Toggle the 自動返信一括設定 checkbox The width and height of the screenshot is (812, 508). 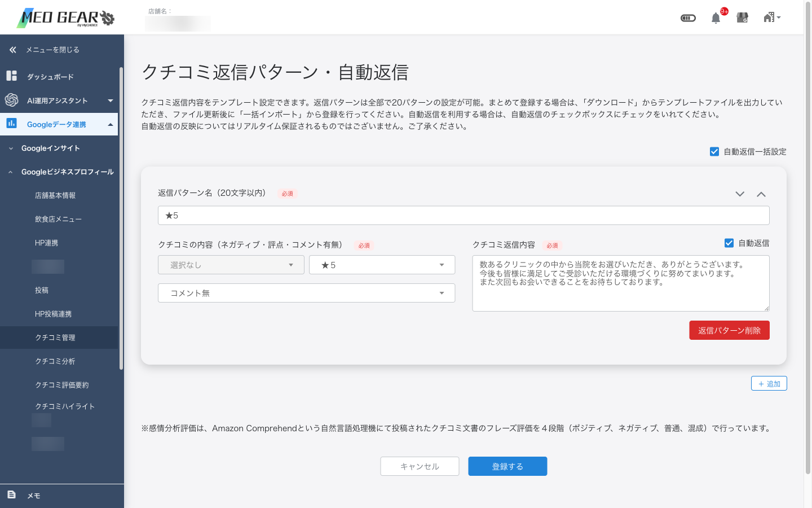(x=714, y=151)
